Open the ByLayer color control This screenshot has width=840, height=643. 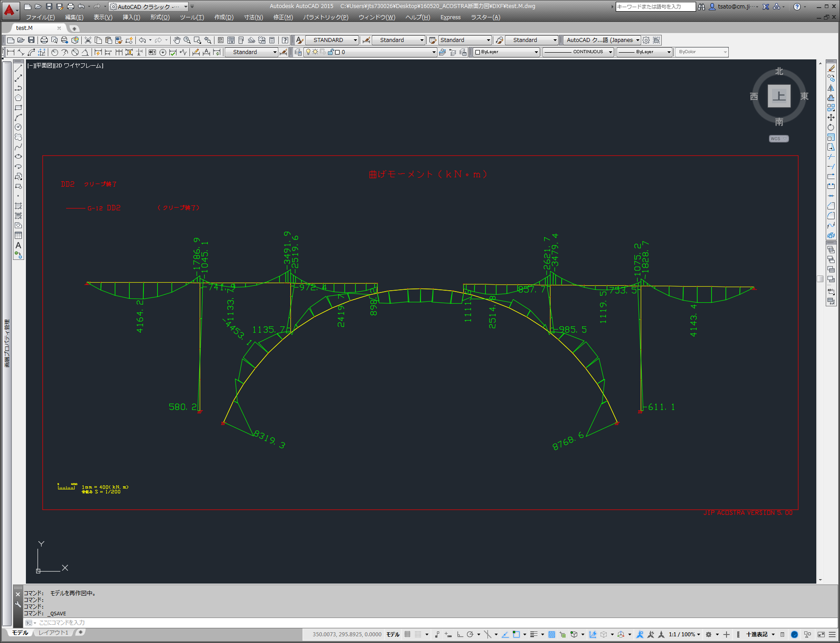pos(506,52)
